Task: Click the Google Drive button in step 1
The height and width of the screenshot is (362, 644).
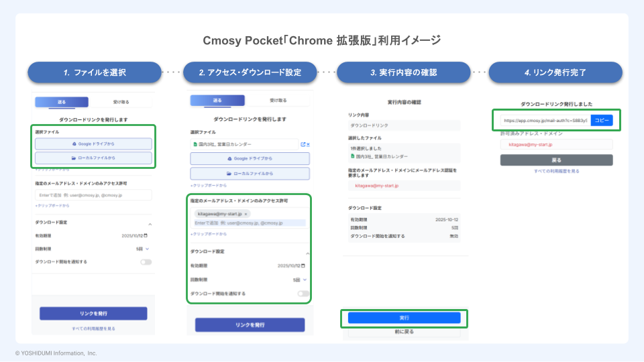Action: tap(93, 143)
